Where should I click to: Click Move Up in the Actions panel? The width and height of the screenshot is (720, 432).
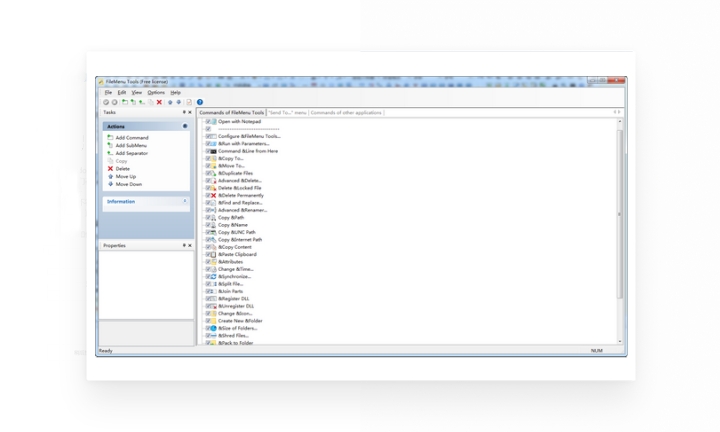click(x=126, y=177)
